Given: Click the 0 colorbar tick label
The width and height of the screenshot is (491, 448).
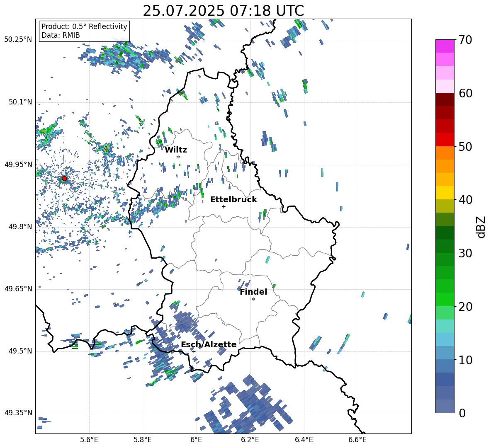Looking at the screenshot, I should pyautogui.click(x=462, y=413).
